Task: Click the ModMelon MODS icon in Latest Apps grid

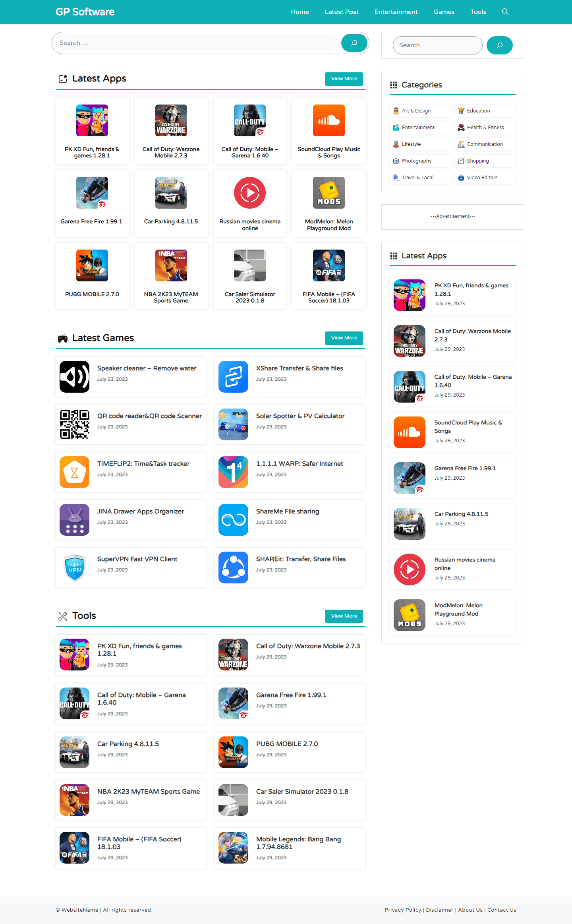Action: click(329, 193)
